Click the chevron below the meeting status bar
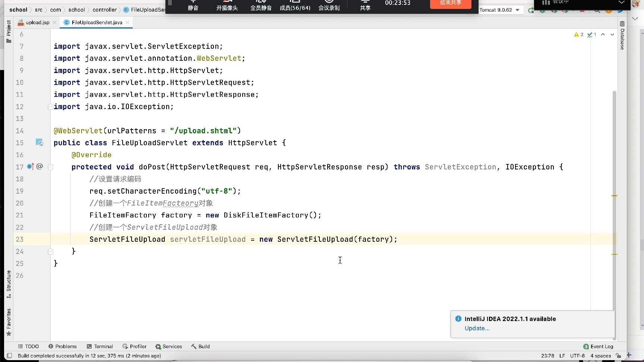This screenshot has height=362, width=644. pos(635,18)
